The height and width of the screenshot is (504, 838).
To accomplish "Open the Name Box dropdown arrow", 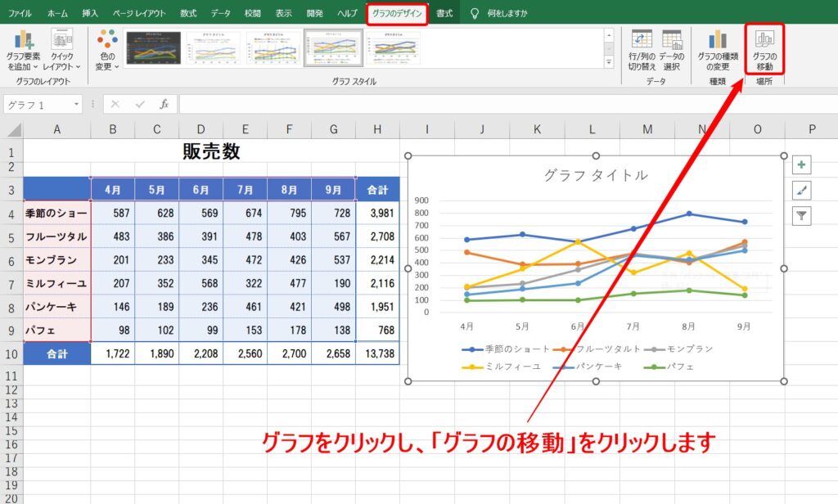I will (x=76, y=104).
